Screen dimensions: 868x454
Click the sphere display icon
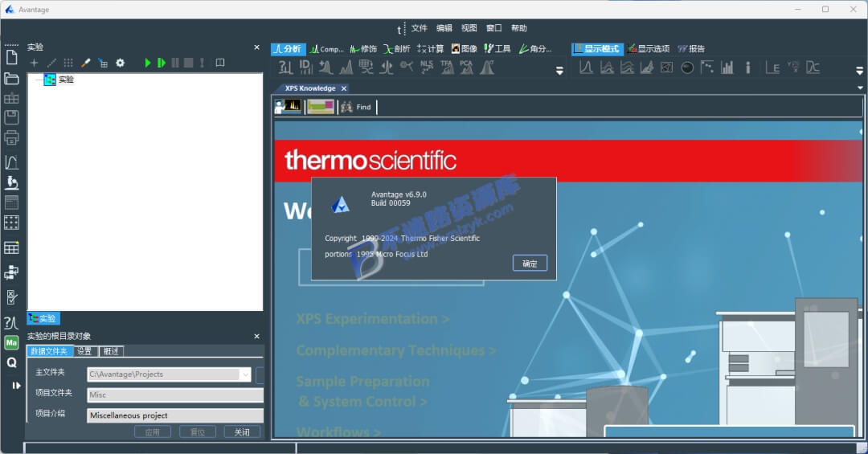click(687, 67)
